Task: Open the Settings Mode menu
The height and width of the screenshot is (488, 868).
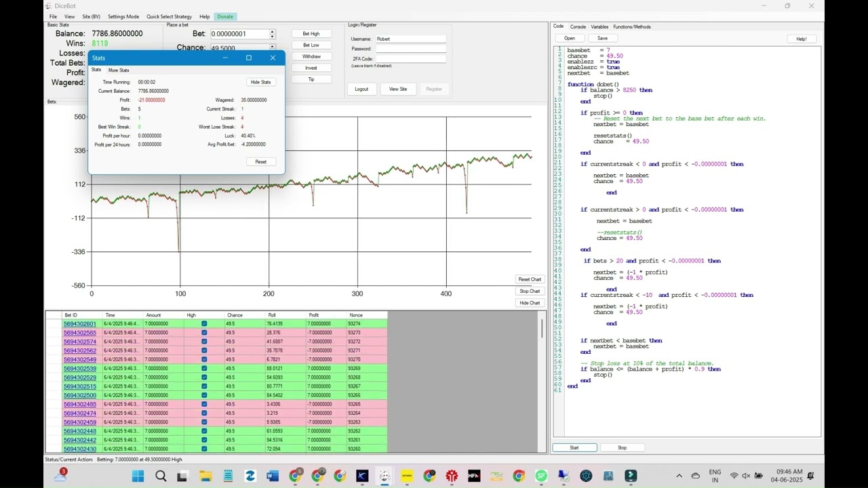Action: (x=123, y=16)
